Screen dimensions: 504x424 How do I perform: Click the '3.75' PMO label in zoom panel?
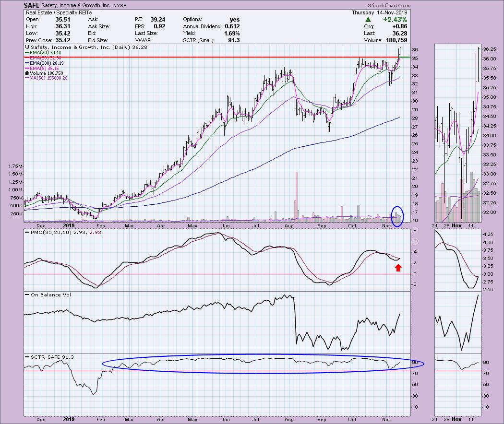tap(488, 250)
